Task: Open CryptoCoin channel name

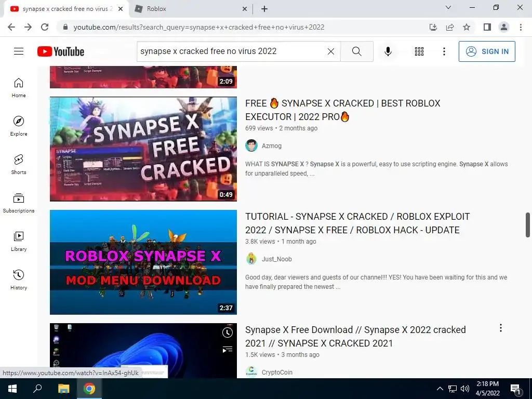Action: (x=277, y=372)
